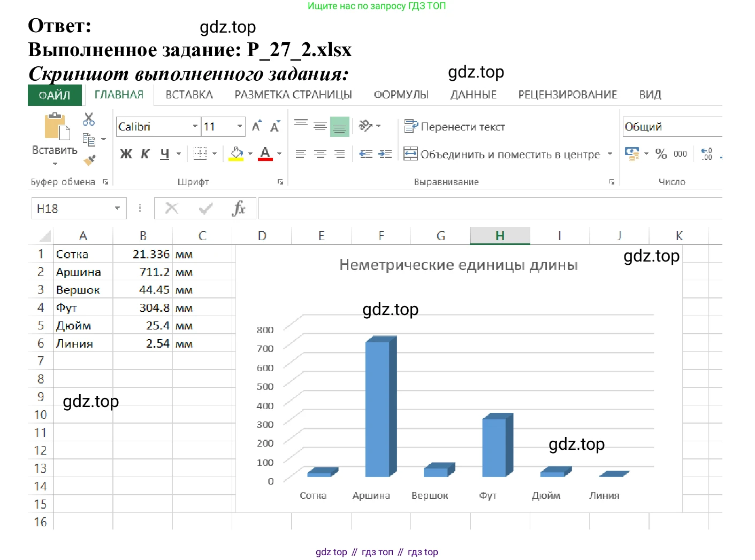Increase font size with large A icon
Screen dimensions: 755x560
pyautogui.click(x=257, y=126)
